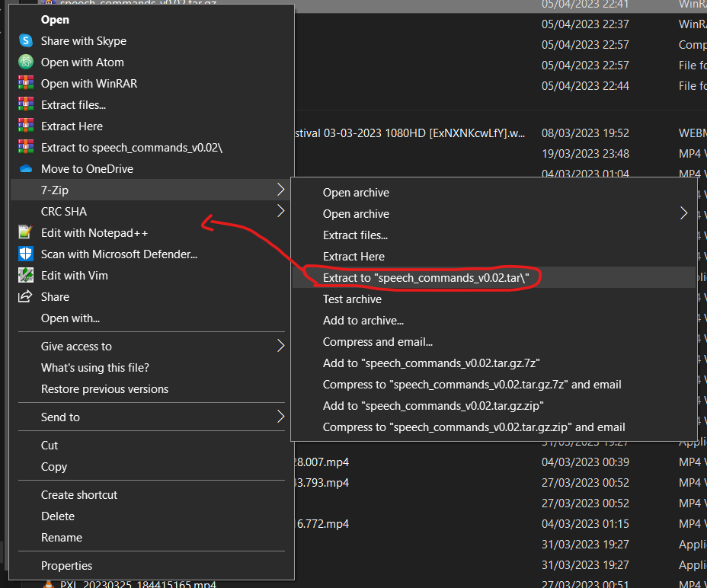The height and width of the screenshot is (588, 707).
Task: Click the Atom icon in context menu
Action: [x=26, y=62]
